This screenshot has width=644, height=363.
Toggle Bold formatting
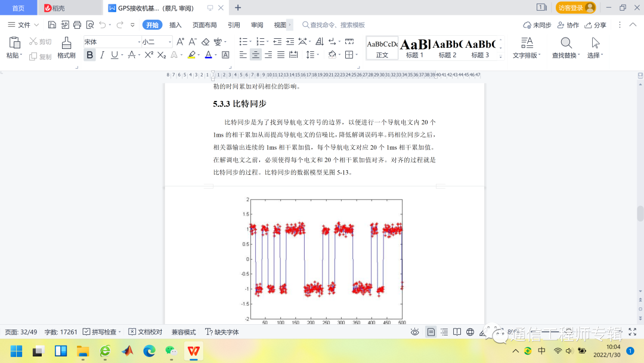pos(89,55)
